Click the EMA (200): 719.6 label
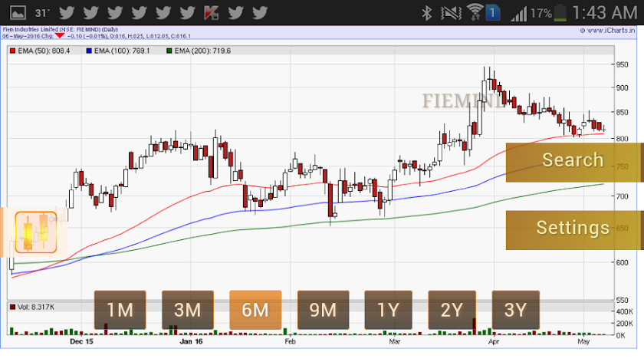Viewport: 644px width, 362px height. click(x=202, y=51)
